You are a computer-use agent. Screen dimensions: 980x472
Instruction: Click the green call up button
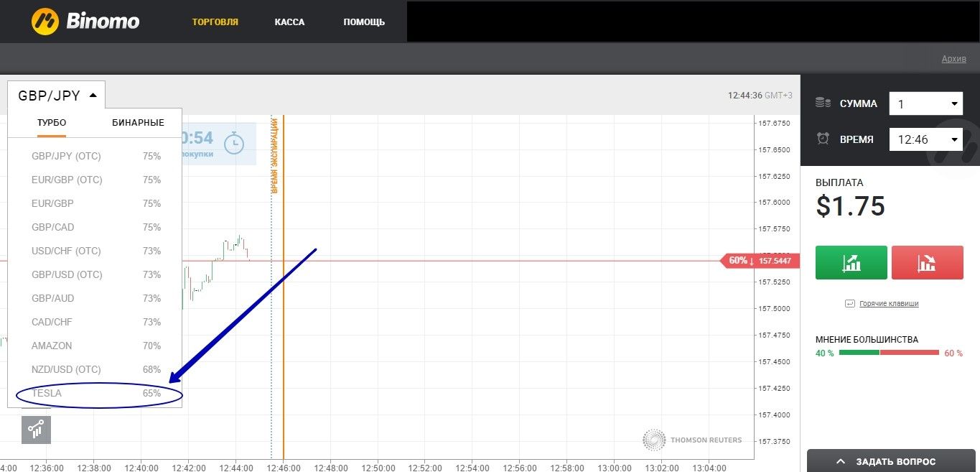(x=851, y=262)
